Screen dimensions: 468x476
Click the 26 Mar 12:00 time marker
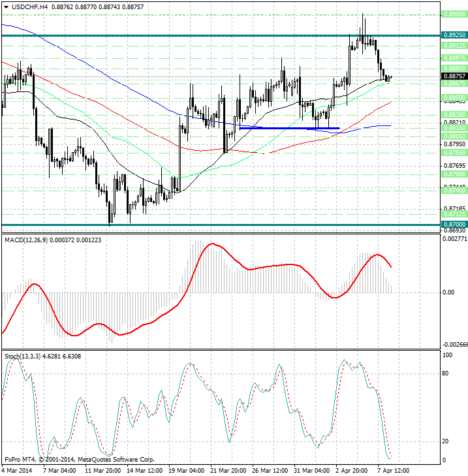[268, 470]
